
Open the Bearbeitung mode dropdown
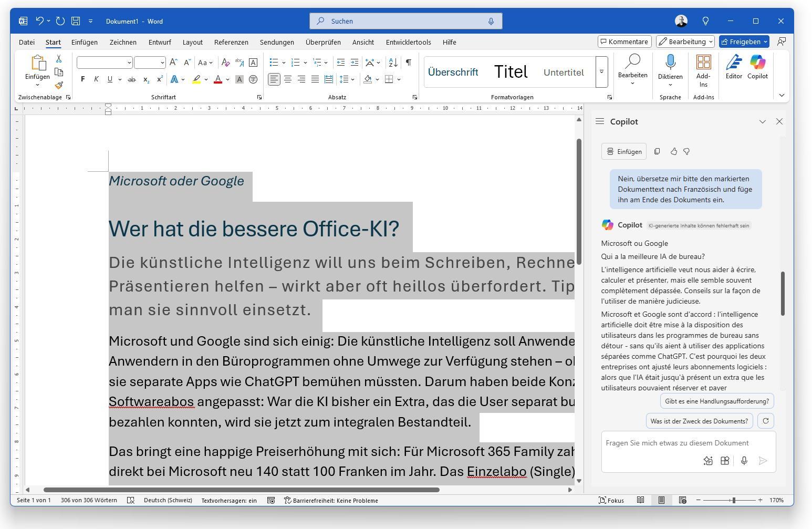pyautogui.click(x=685, y=42)
